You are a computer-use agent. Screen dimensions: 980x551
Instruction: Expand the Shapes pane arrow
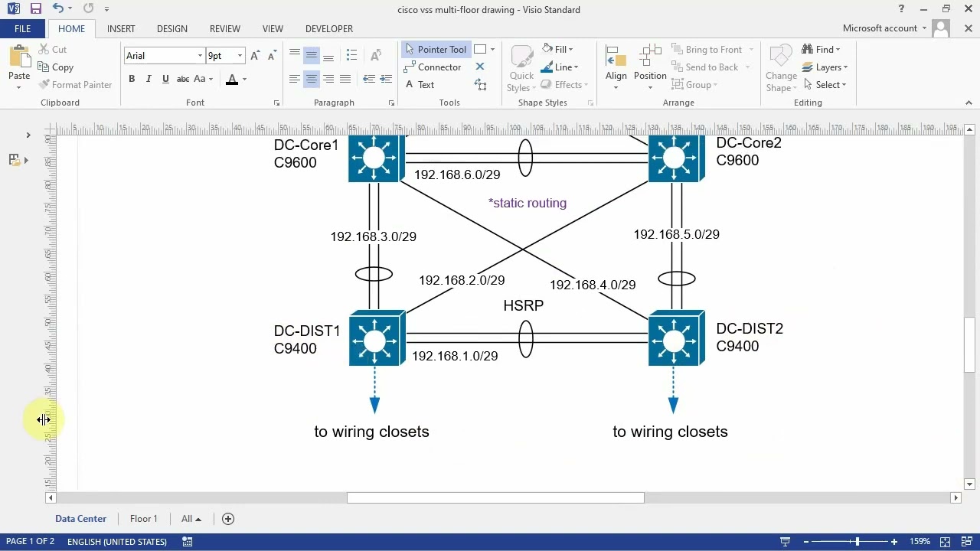click(28, 135)
